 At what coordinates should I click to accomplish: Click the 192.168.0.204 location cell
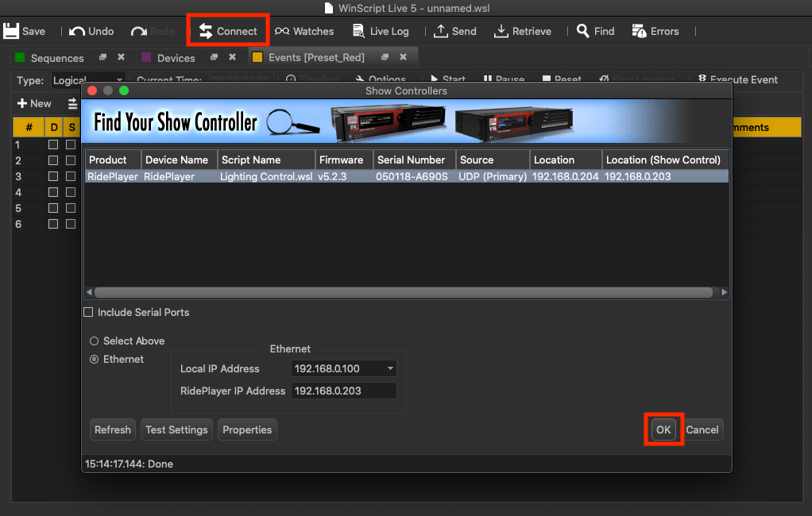566,176
